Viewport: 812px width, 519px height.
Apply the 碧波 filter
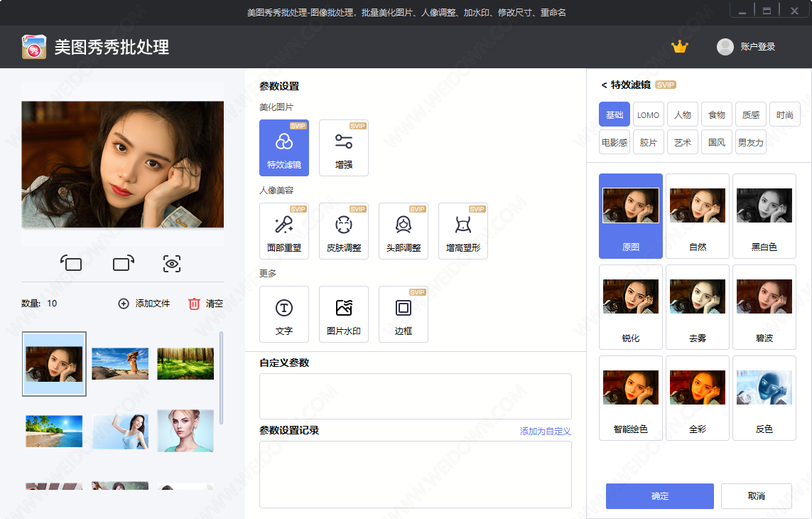click(x=764, y=307)
